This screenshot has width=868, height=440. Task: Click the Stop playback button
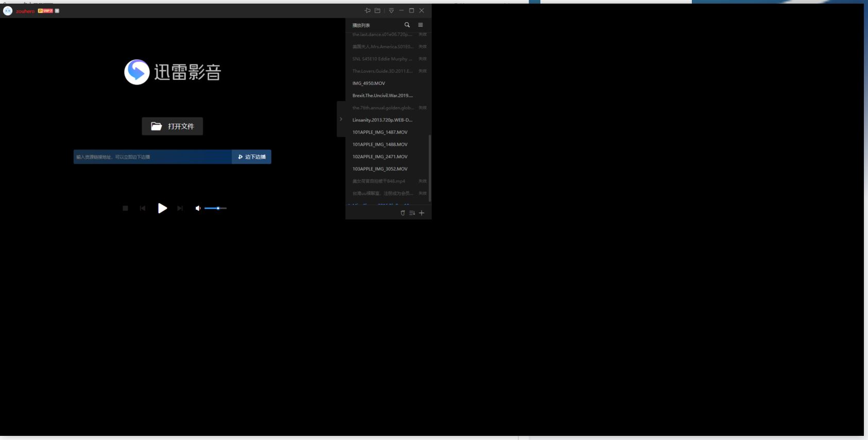[x=125, y=208]
